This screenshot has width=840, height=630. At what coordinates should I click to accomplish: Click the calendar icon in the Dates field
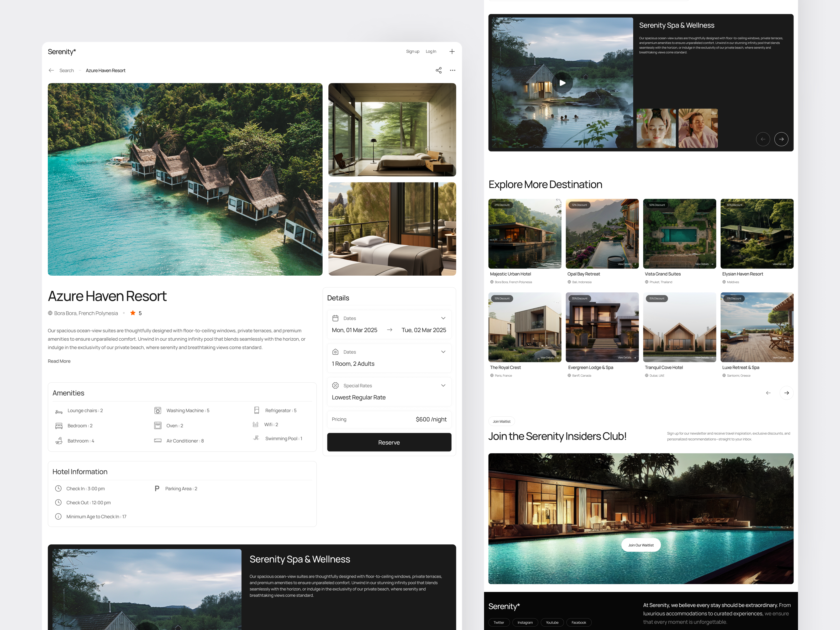click(x=336, y=318)
